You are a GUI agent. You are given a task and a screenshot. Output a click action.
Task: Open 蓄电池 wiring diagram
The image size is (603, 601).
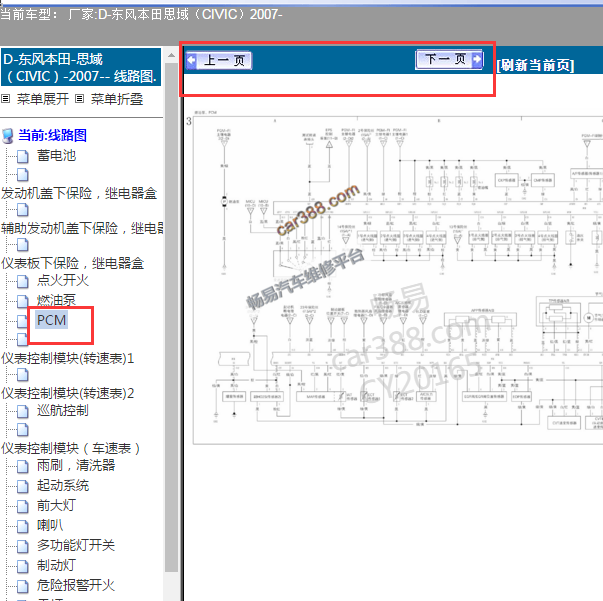[57, 155]
